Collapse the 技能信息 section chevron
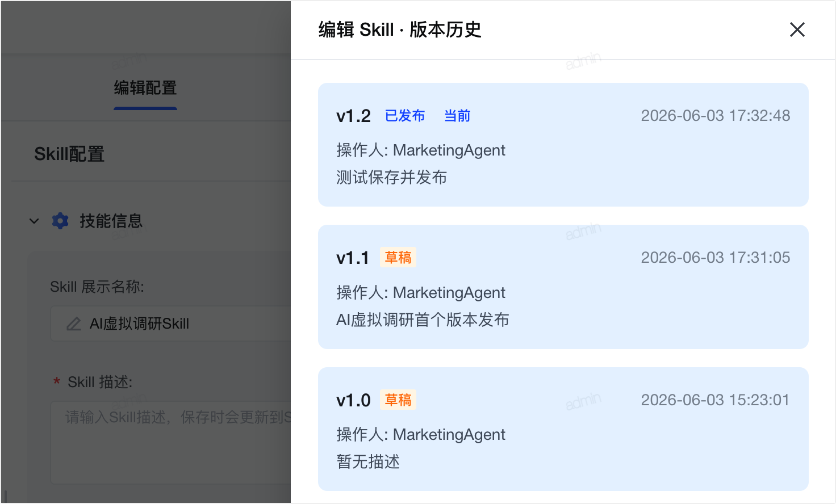This screenshot has height=504, width=836. (34, 221)
